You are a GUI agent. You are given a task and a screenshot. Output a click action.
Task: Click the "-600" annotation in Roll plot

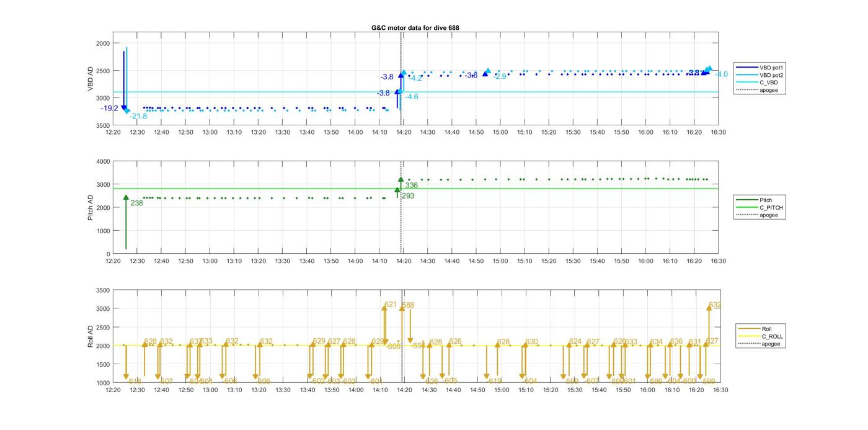pyautogui.click(x=688, y=382)
